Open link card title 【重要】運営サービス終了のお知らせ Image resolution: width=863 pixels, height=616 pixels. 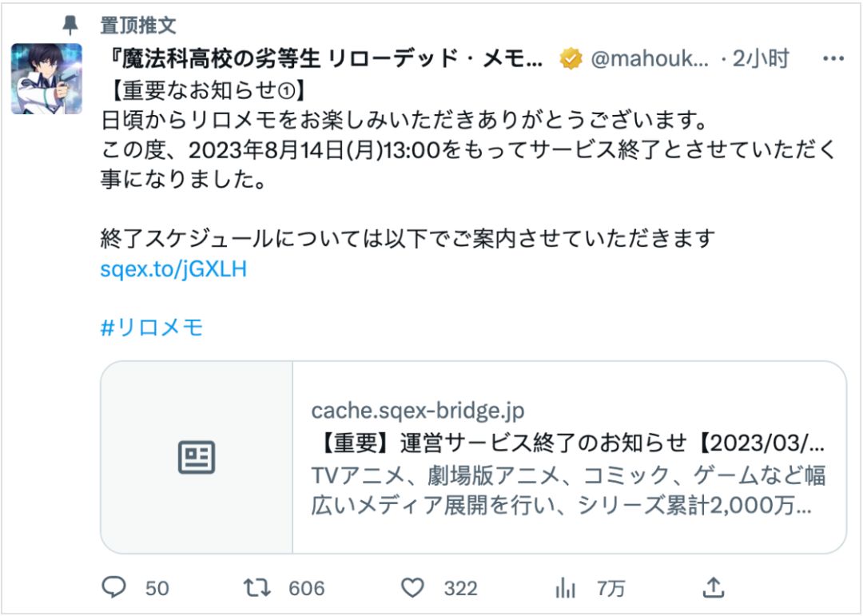(567, 443)
